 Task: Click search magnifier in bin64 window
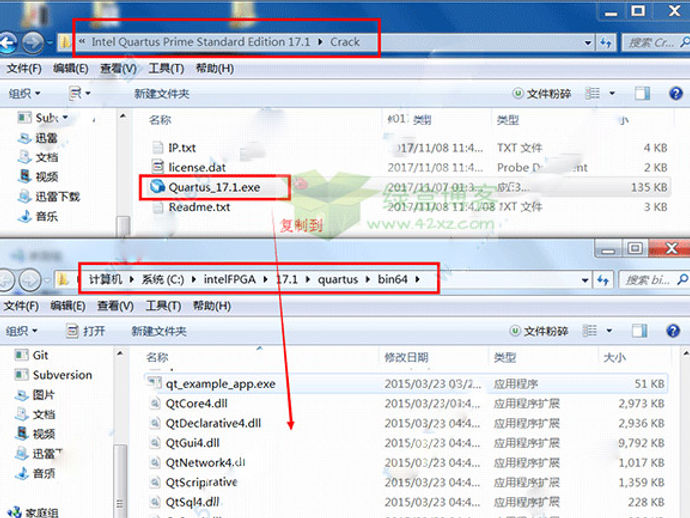682,279
